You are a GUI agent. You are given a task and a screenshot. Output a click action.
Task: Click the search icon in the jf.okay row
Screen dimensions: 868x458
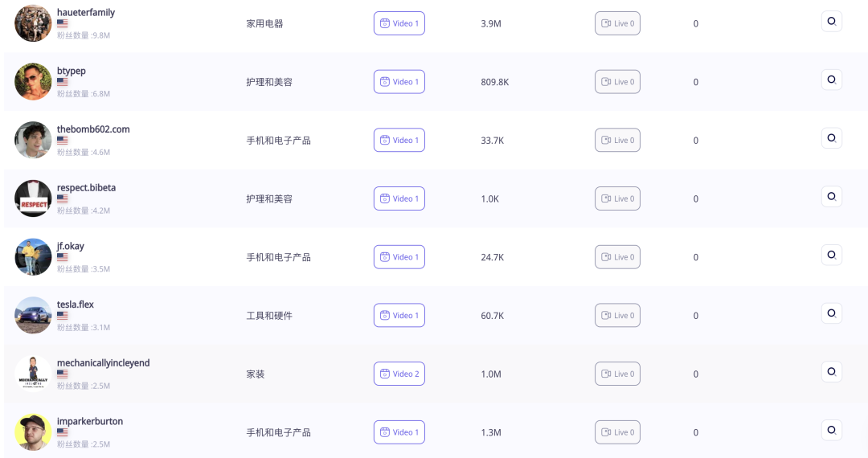click(x=831, y=256)
